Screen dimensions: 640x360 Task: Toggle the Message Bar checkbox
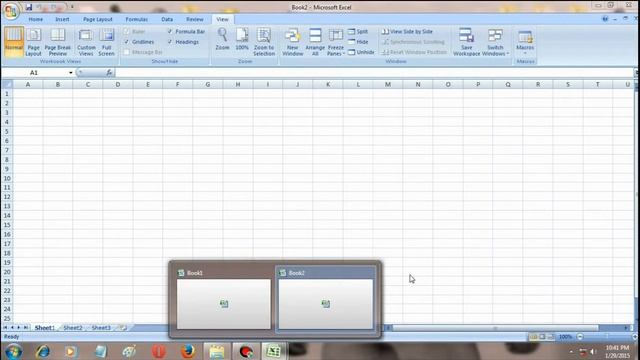pos(127,52)
